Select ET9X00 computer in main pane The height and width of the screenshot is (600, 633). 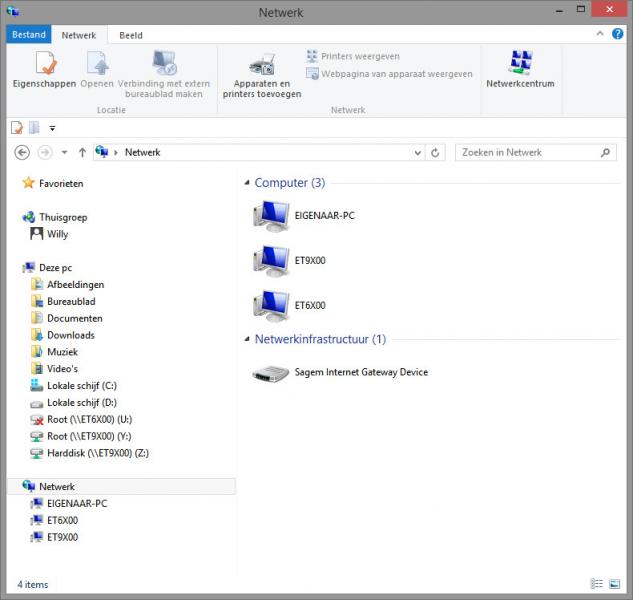271,260
